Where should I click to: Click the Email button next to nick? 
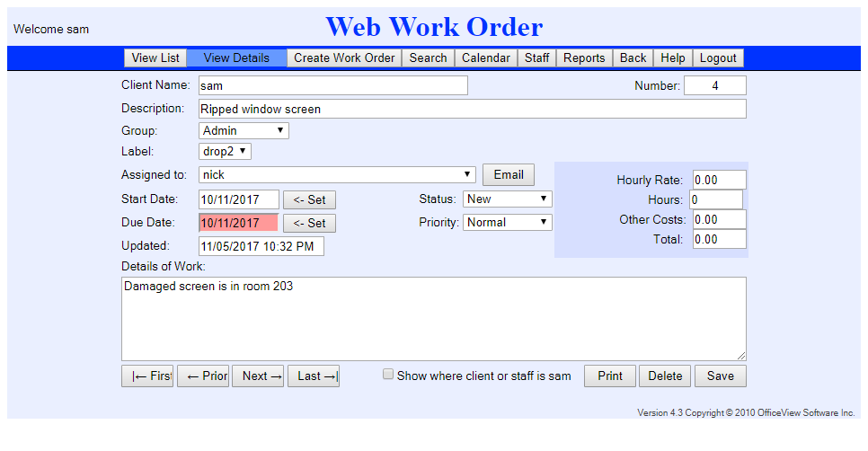(509, 174)
